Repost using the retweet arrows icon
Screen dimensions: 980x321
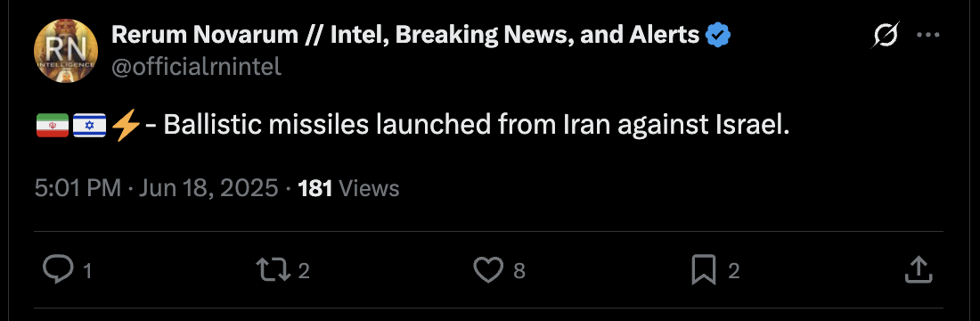(274, 269)
